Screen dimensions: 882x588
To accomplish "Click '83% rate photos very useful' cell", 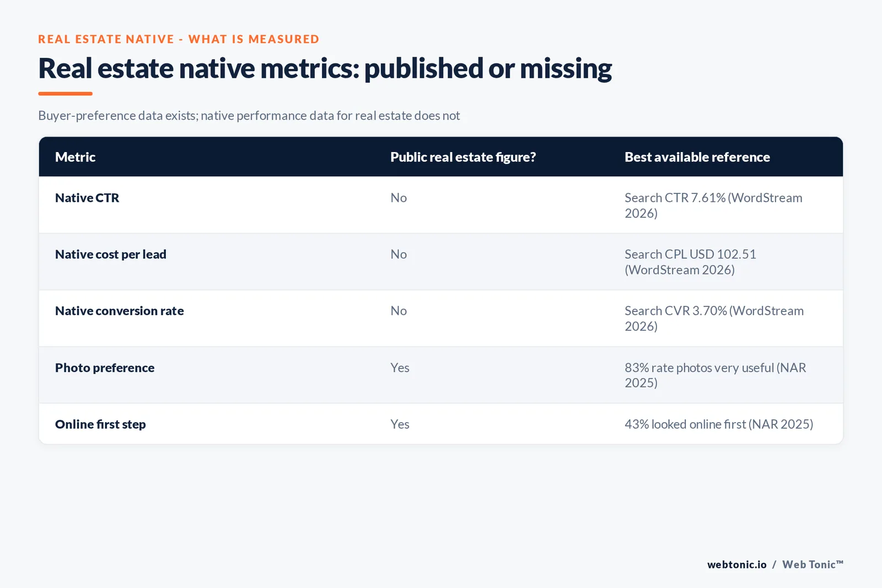I will click(715, 375).
